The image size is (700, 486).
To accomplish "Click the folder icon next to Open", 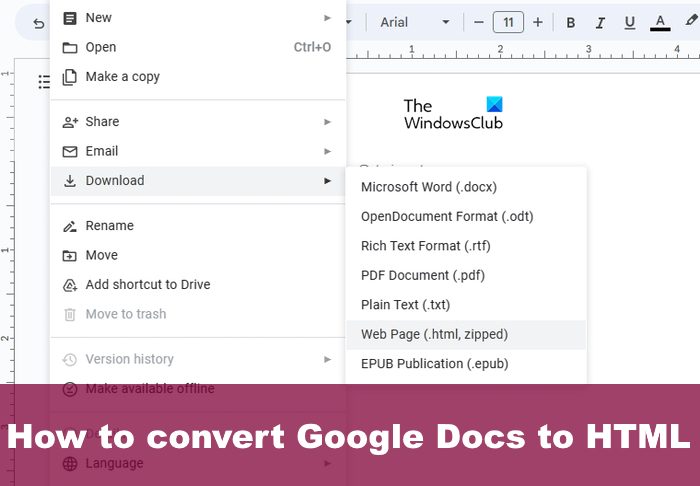I will 70,48.
